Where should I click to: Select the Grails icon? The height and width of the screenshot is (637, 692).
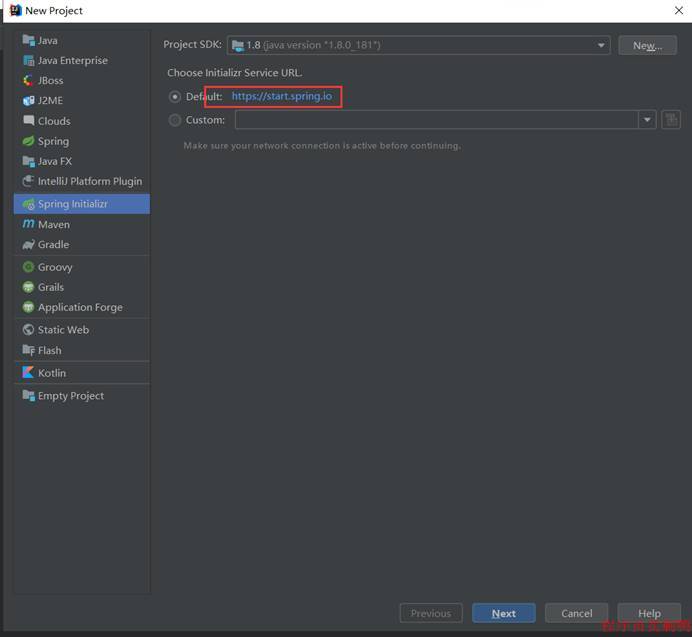(x=29, y=287)
